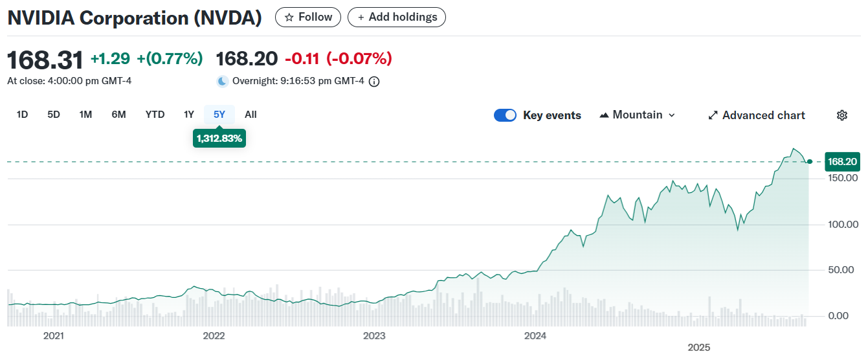Viewport: 868px width, 360px height.
Task: Click the Mountain chart type icon
Action: (x=605, y=115)
